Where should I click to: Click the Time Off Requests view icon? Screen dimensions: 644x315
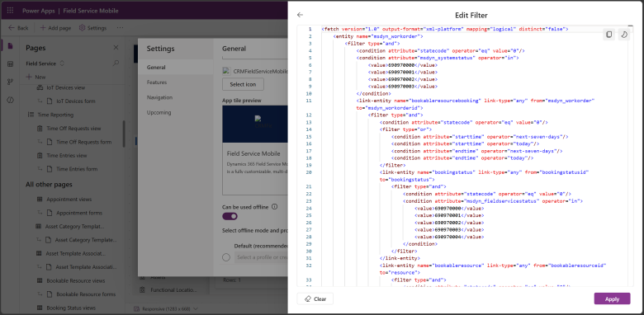coord(40,129)
